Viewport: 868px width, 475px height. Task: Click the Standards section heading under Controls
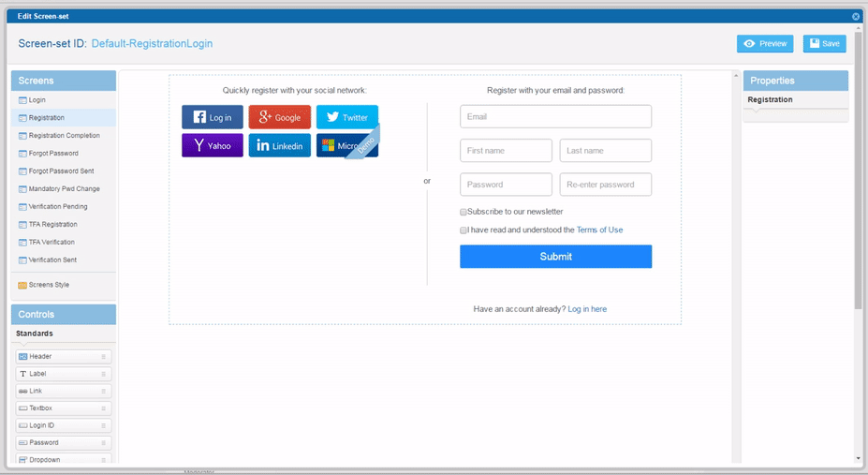pos(35,334)
